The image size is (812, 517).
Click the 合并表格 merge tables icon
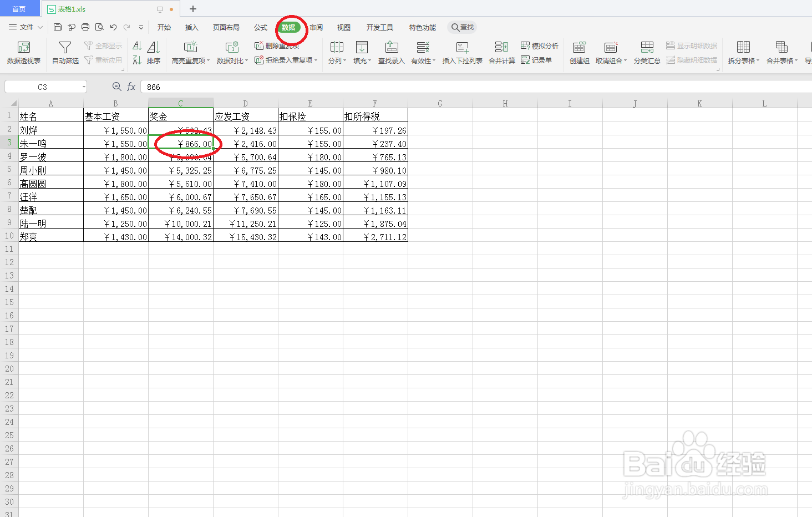[x=781, y=47]
